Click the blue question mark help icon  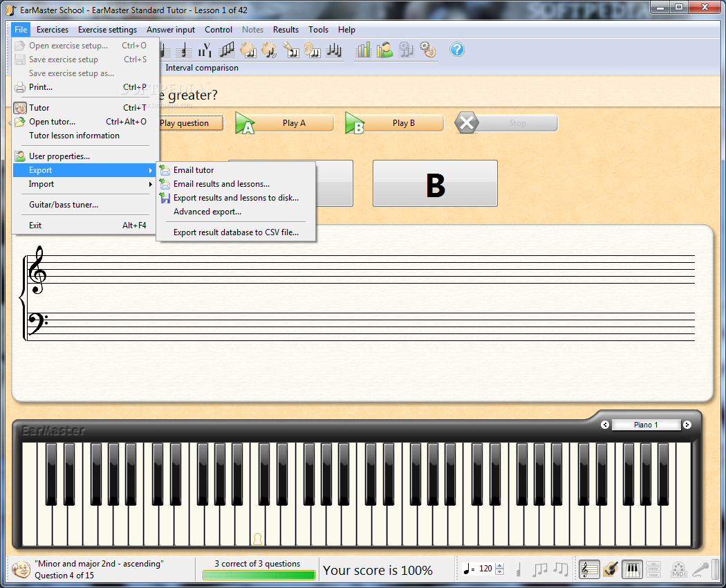[x=457, y=50]
